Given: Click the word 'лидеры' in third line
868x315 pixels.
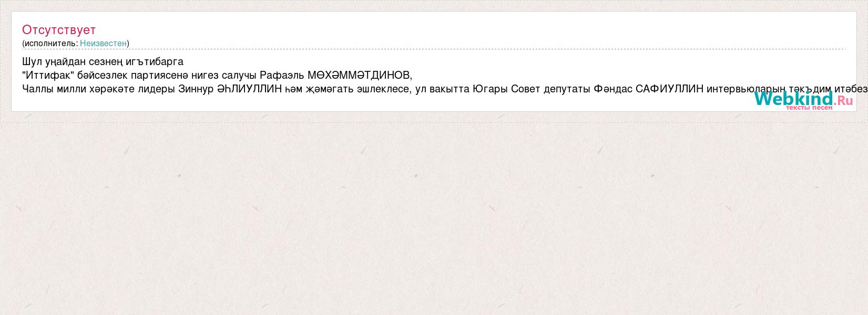Looking at the screenshot, I should pos(157,89).
